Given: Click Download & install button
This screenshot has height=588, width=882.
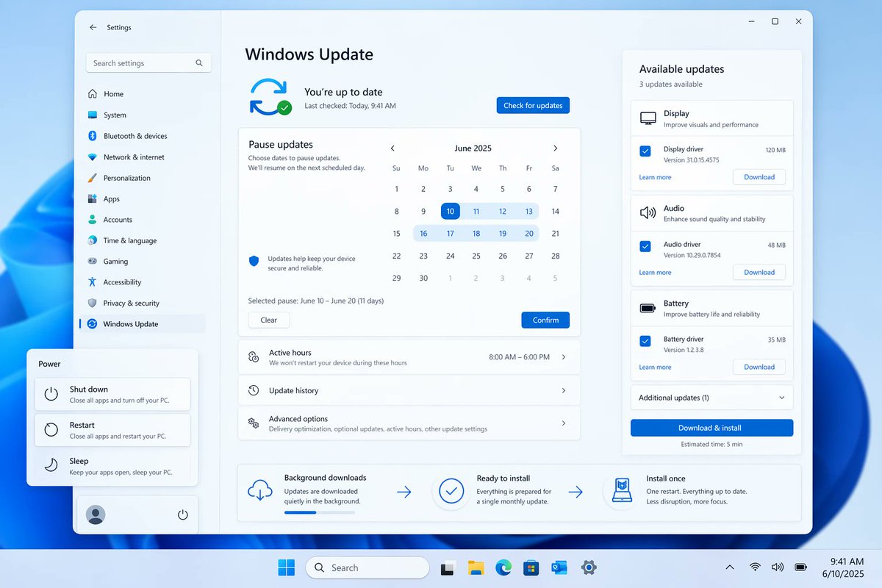Looking at the screenshot, I should point(711,428).
